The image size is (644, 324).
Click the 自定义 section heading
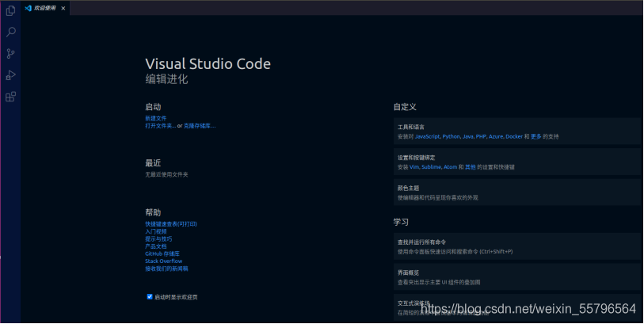tap(405, 107)
